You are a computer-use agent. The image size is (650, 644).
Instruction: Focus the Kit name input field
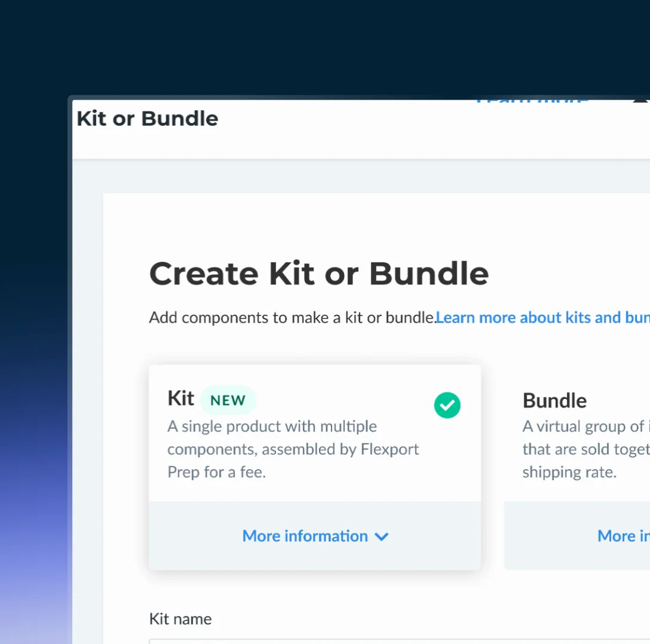tap(400, 642)
